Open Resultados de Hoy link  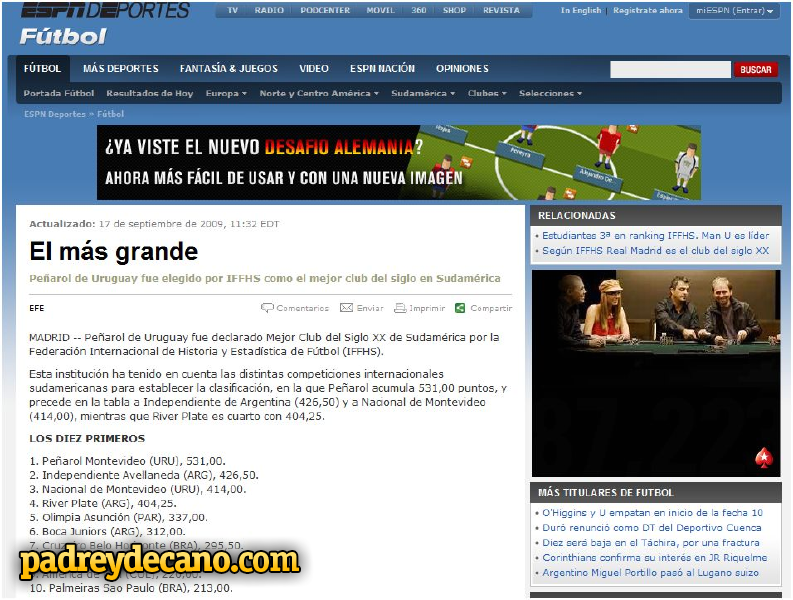pyautogui.click(x=150, y=93)
